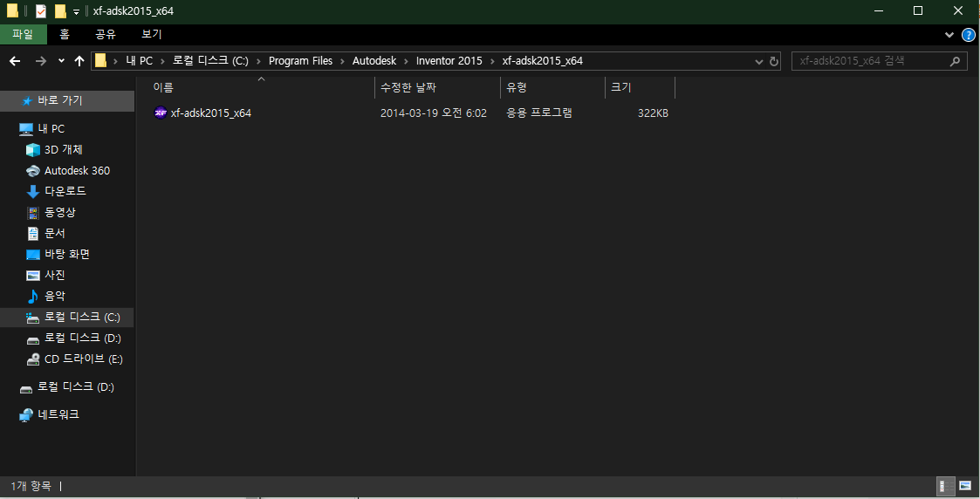The width and height of the screenshot is (980, 499).
Task: Click the 3D 개체 cube icon
Action: [32, 150]
